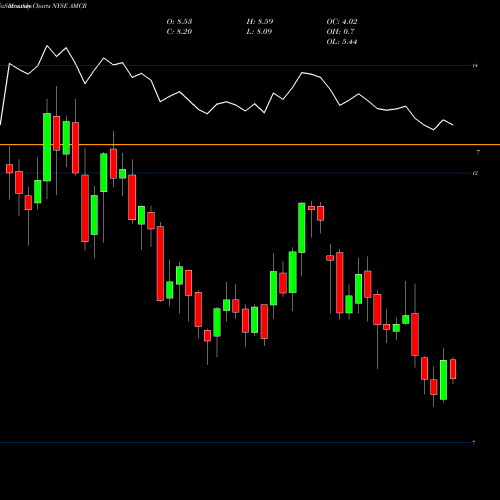500x500 pixels.
Task: Click the "Charts NYSE AMCR" chart title
Action: [x=60, y=6]
